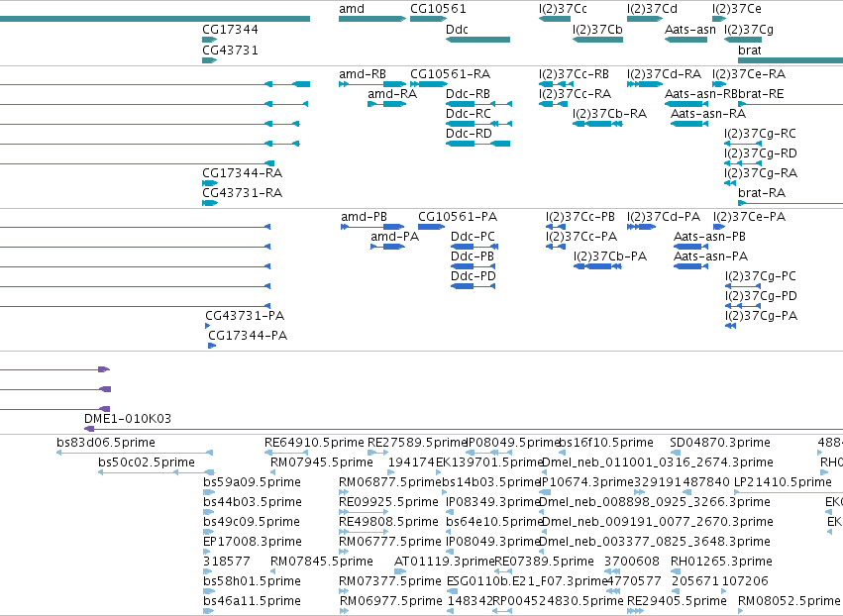Select protein feature CG17344-PA
Viewport: 843px width, 616px height.
tap(212, 346)
